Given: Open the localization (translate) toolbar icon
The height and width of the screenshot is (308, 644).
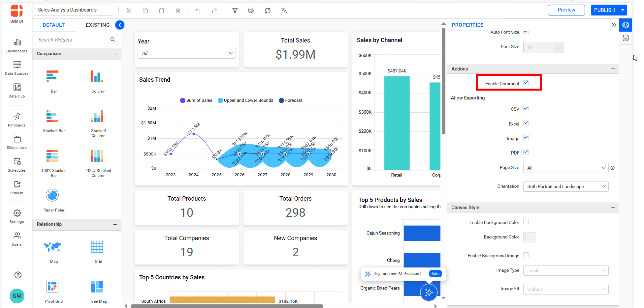Looking at the screenshot, I should pos(284,10).
